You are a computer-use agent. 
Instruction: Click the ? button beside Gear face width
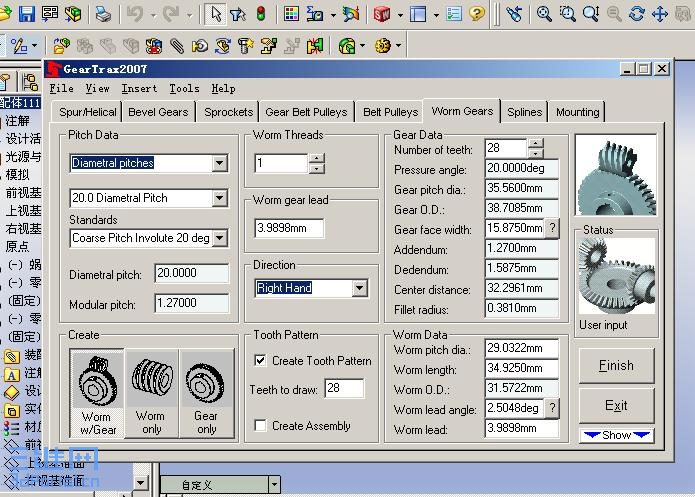pyautogui.click(x=552, y=228)
